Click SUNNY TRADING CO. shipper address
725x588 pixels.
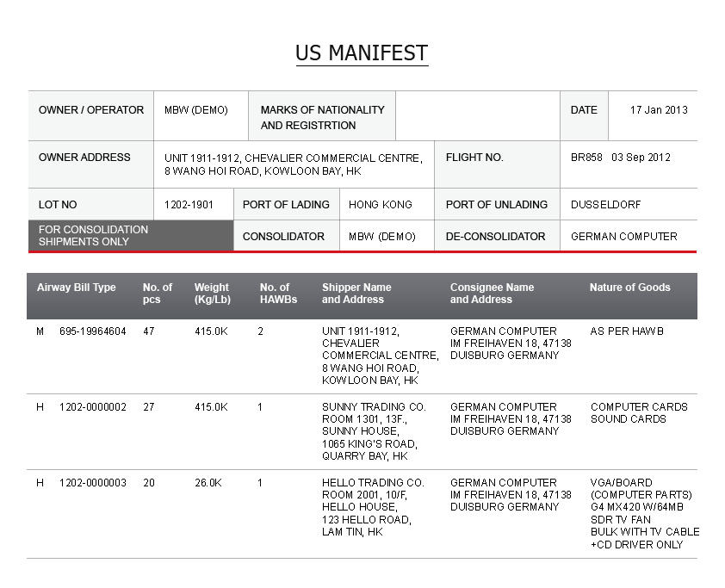[374, 431]
